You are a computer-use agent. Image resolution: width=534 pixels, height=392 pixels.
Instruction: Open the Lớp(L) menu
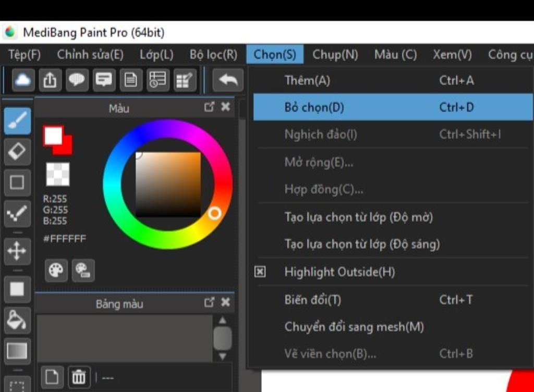coord(156,54)
